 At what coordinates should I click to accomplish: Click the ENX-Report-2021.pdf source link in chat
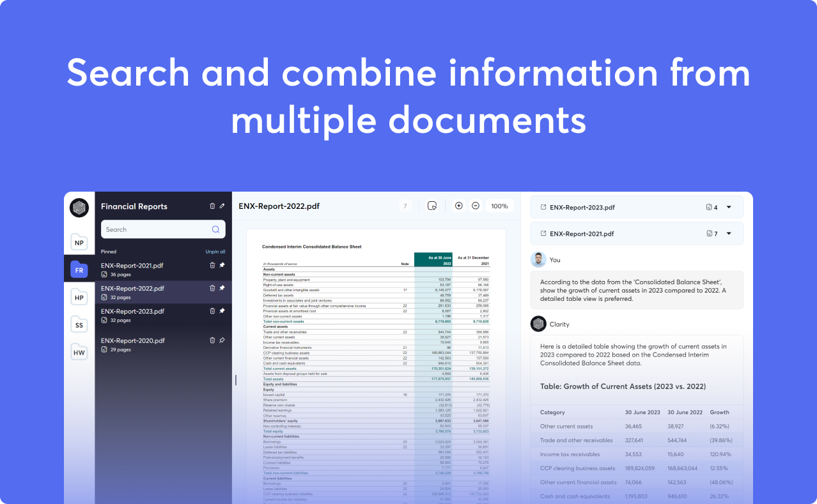[582, 234]
